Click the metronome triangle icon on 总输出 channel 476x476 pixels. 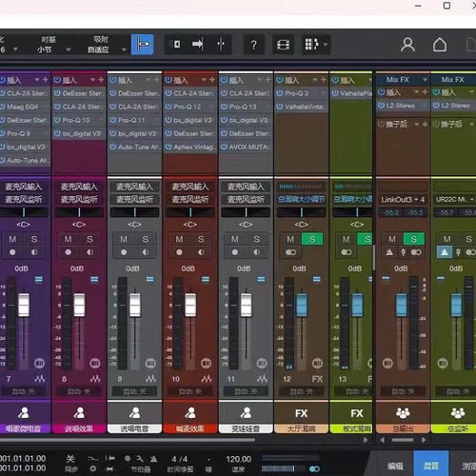[389, 252]
